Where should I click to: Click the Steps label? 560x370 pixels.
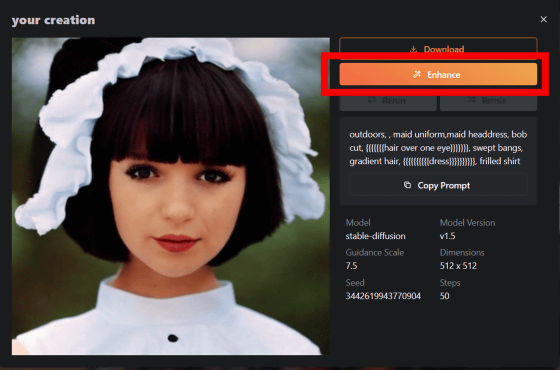click(x=450, y=282)
